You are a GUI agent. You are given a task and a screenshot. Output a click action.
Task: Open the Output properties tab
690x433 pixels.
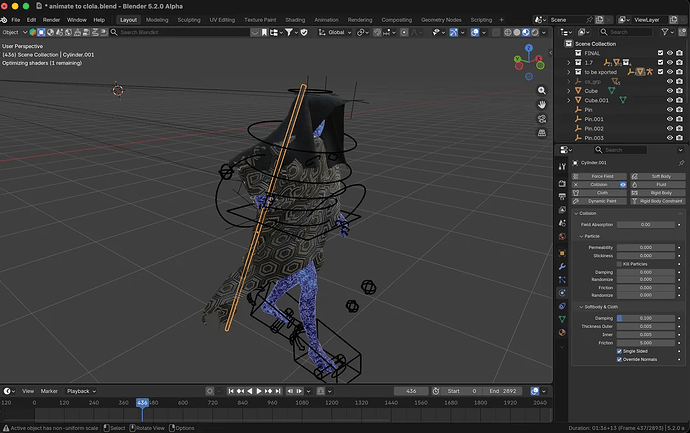(x=562, y=197)
